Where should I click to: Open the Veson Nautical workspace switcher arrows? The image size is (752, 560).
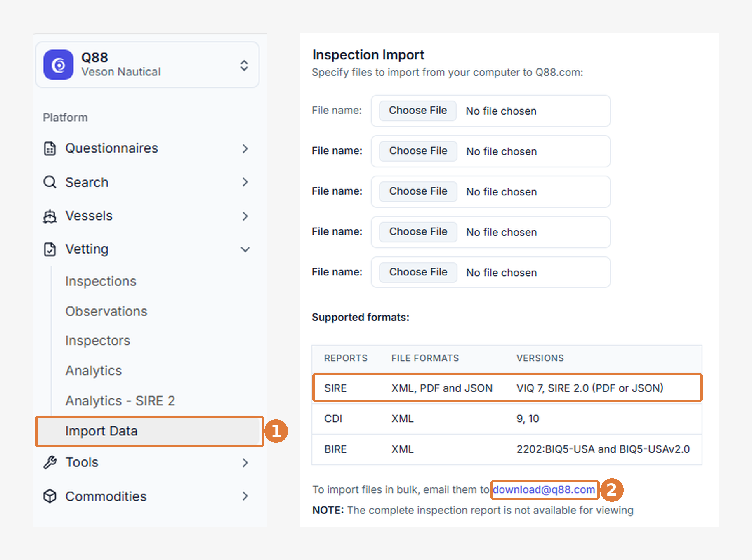coord(244,65)
